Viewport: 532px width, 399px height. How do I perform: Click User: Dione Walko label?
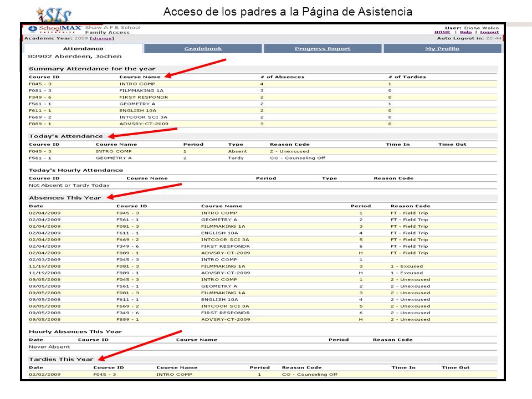[x=472, y=28]
